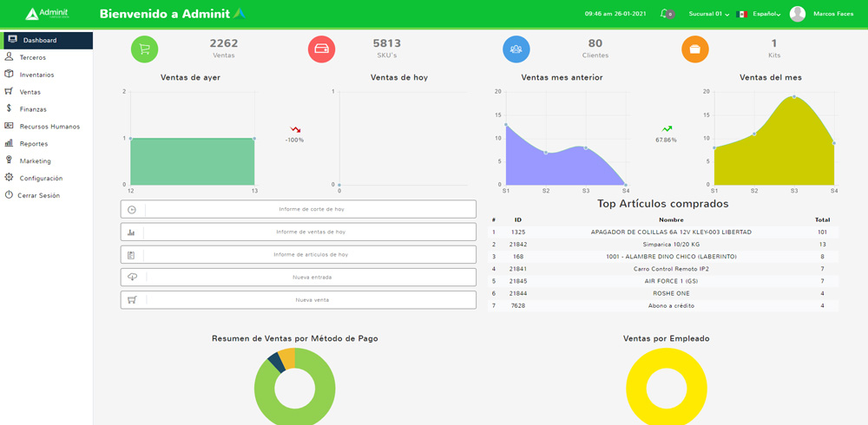Open the Español language dropdown
This screenshot has width=868, height=425.
(766, 14)
